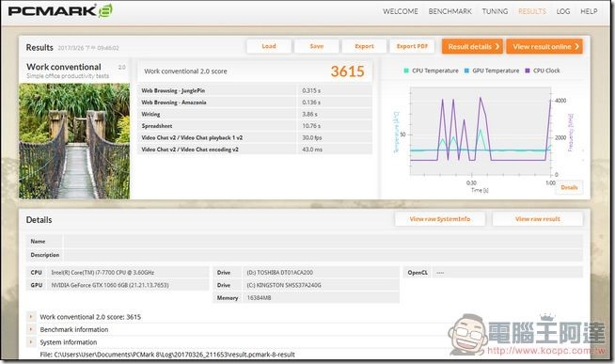The width and height of the screenshot is (615, 364).
Task: Click the chart Details button
Action: click(x=569, y=187)
